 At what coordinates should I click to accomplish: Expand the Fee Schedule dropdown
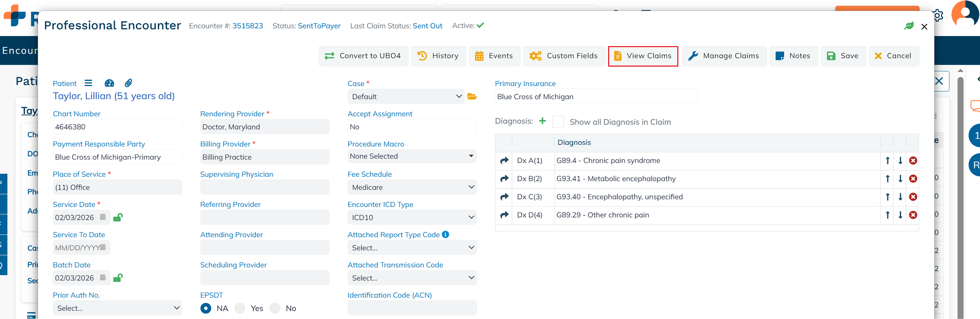(x=412, y=187)
